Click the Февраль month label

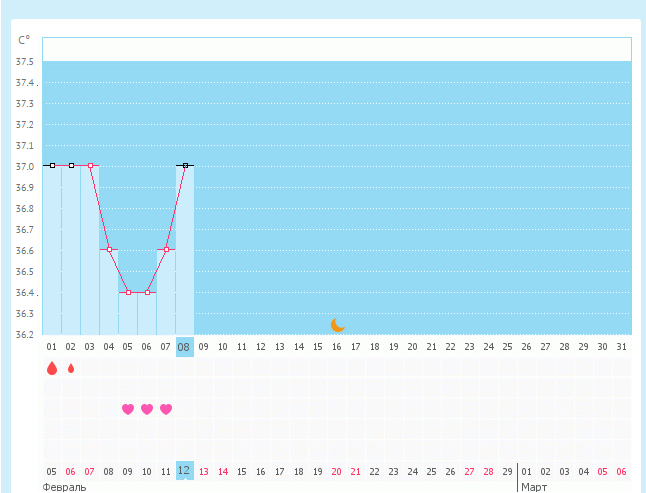pyautogui.click(x=64, y=487)
